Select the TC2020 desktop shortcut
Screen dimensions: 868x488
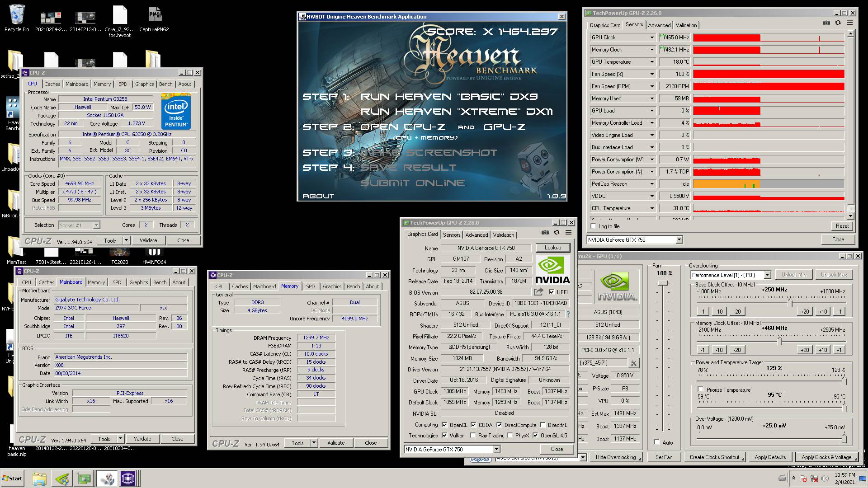pyautogui.click(x=119, y=256)
